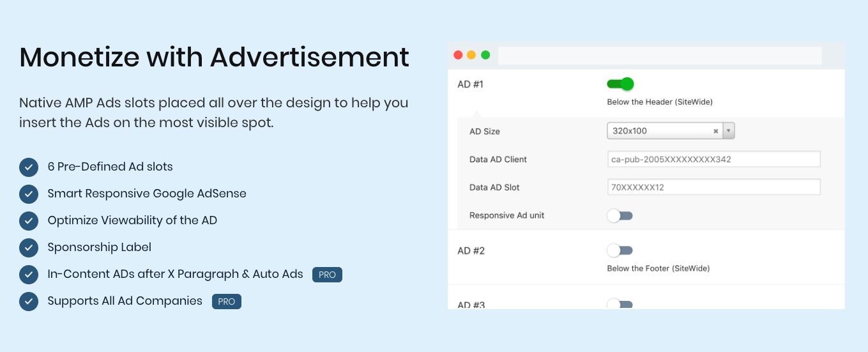This screenshot has height=352, width=868.
Task: Click checkmark icon beside Sponsorship Label
Action: tap(29, 248)
